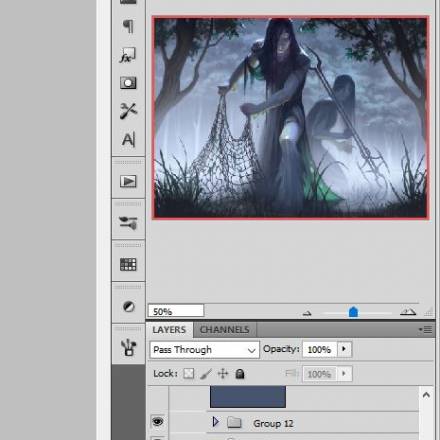The image size is (440, 440).
Task: Click the Group 12 folder icon
Action: pyautogui.click(x=234, y=422)
